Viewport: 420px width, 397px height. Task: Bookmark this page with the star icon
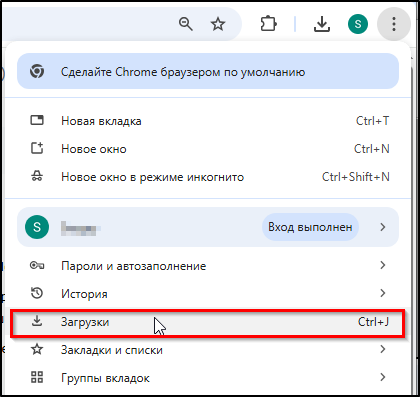(218, 24)
